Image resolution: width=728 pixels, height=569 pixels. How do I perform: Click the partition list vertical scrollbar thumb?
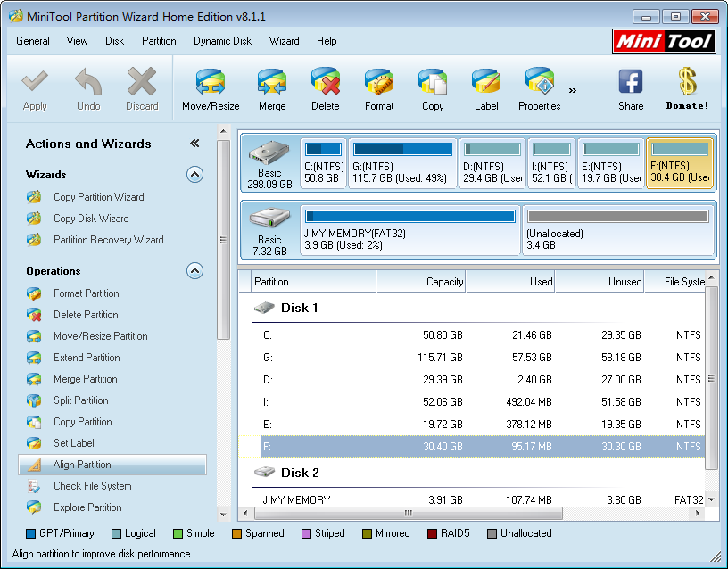[x=711, y=378]
